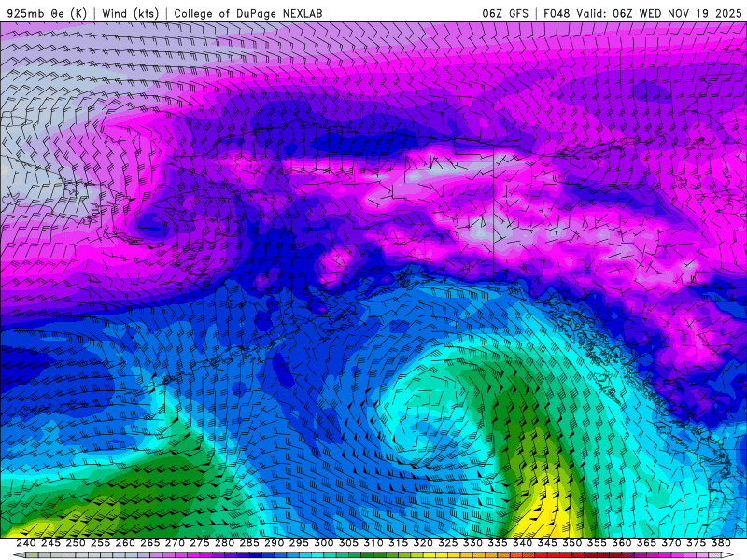Click the left arrow tip of the color bar
Viewport: 747px width, 560px height.
[18, 555]
